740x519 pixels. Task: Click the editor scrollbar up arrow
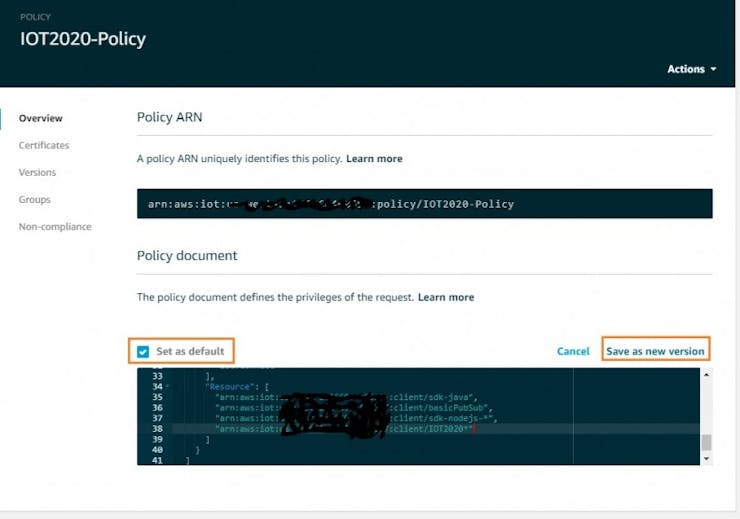(706, 375)
